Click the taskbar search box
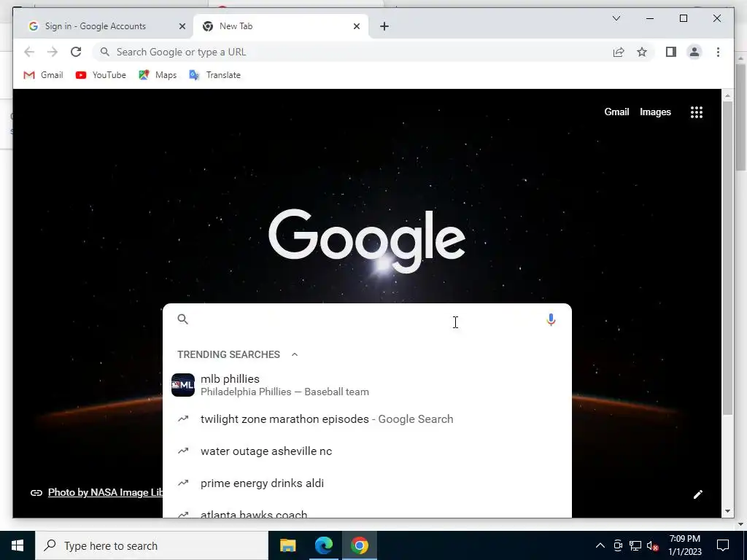The height and width of the screenshot is (560, 747). [x=152, y=545]
